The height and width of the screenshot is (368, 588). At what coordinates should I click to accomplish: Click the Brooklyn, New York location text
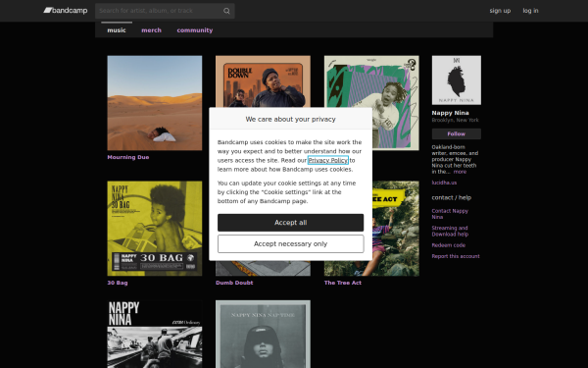coord(456,120)
